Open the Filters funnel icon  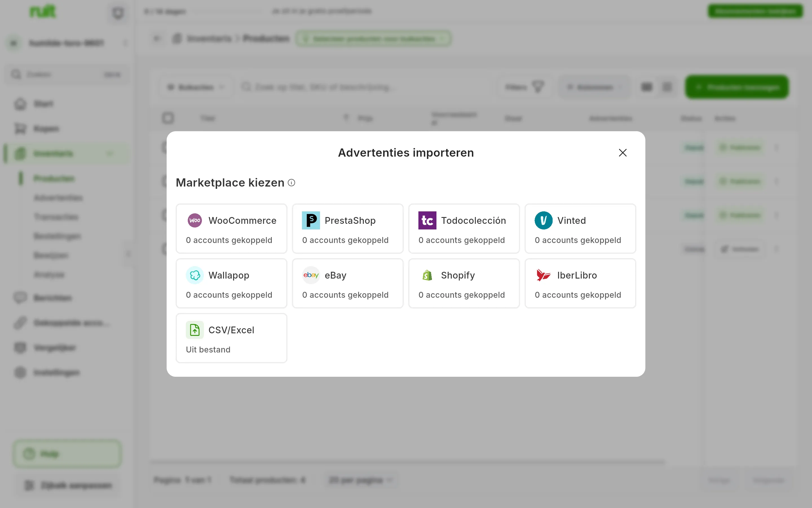[538, 87]
